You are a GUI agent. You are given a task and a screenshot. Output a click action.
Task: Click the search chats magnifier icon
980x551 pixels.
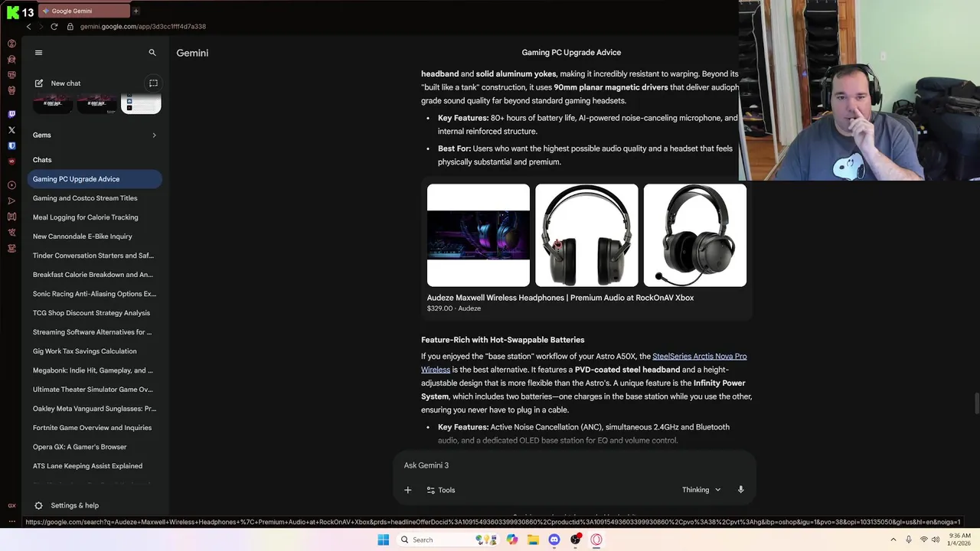152,53
